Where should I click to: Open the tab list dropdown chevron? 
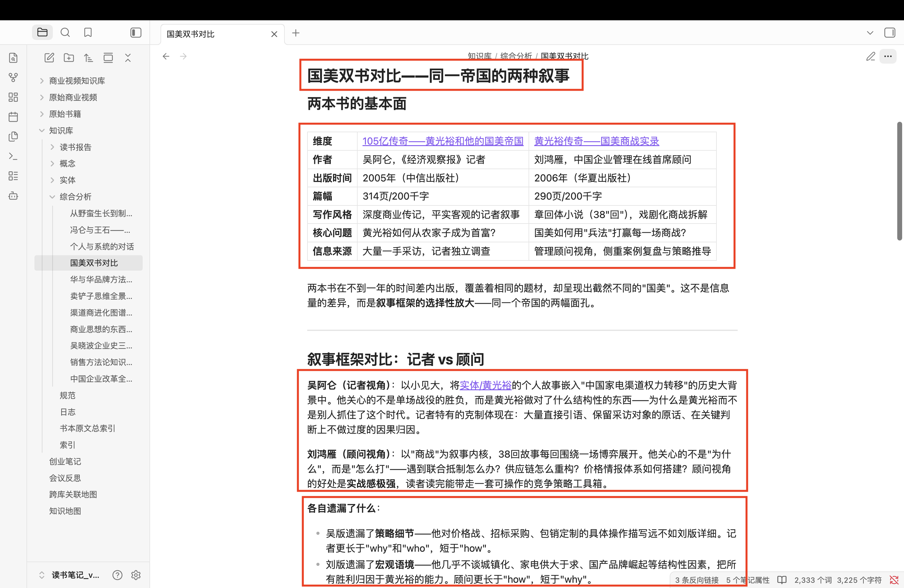pos(870,33)
